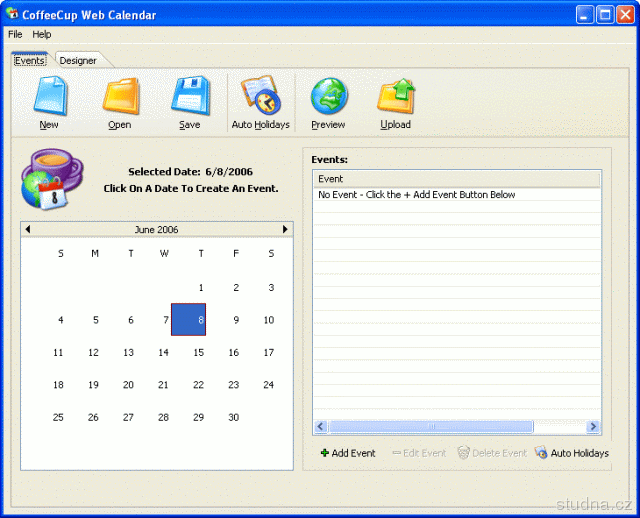This screenshot has height=518, width=640.
Task: Open a calendar with the Open folder icon
Action: 120,102
